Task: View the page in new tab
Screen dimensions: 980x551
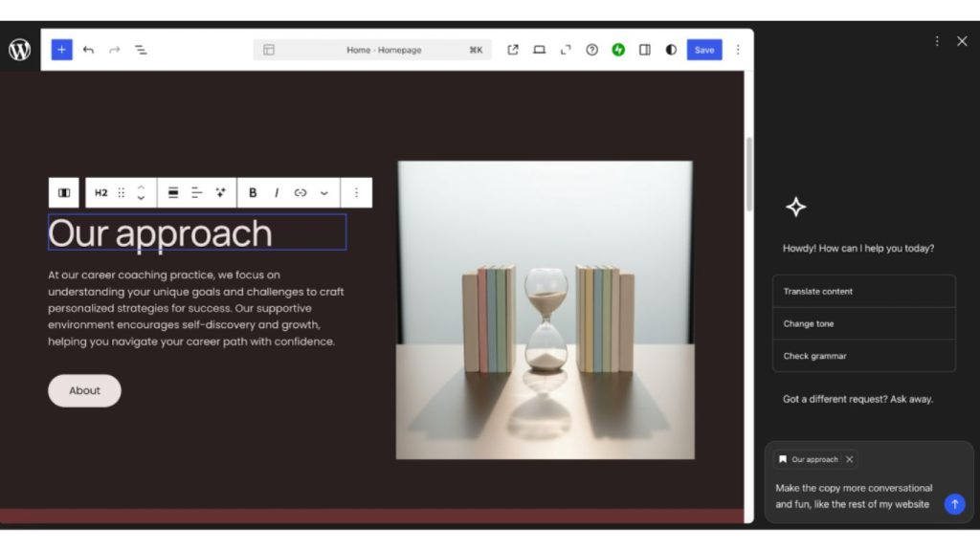Action: [x=513, y=50]
